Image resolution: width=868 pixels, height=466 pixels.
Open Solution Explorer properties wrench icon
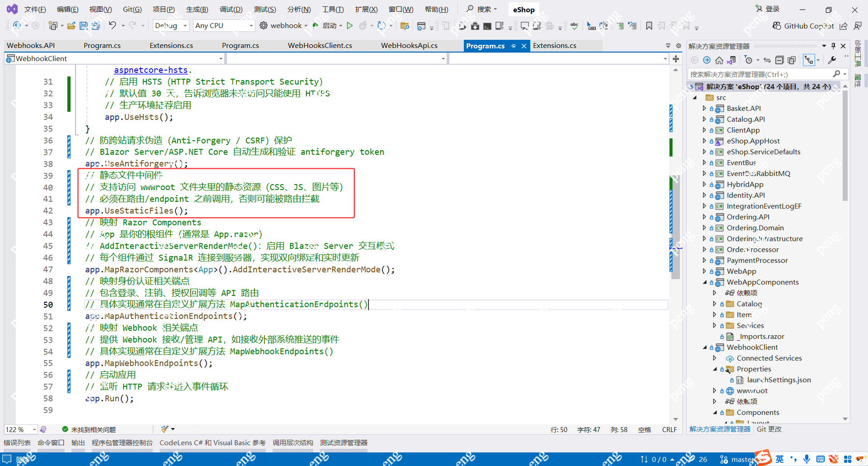click(832, 60)
